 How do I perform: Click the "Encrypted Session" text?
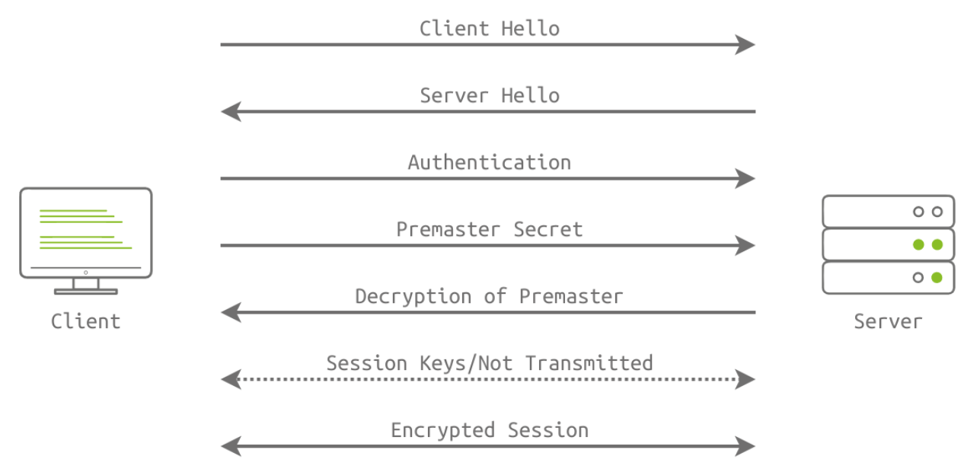pyautogui.click(x=489, y=430)
